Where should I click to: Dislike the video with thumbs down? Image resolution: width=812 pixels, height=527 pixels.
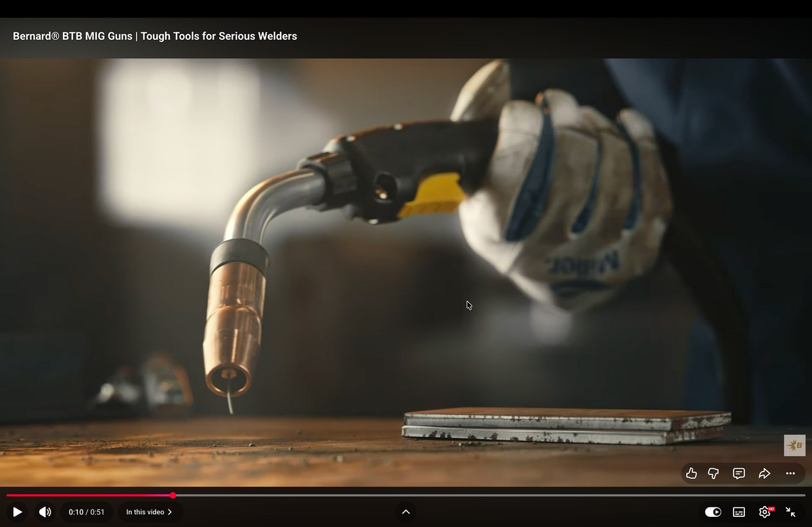[x=713, y=474]
